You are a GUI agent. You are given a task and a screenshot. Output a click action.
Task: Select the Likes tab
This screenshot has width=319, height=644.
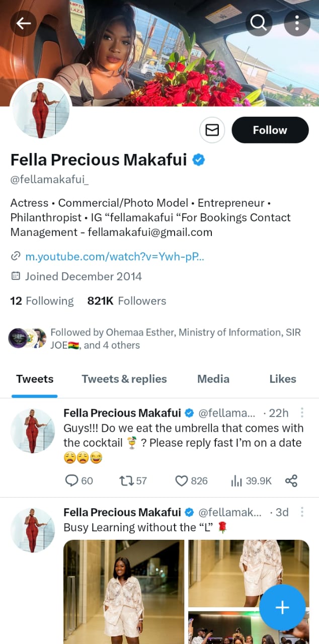(282, 379)
